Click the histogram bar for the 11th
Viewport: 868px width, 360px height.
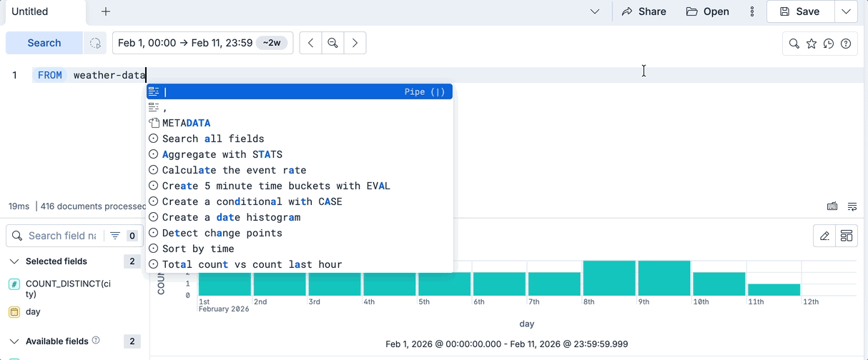point(774,289)
